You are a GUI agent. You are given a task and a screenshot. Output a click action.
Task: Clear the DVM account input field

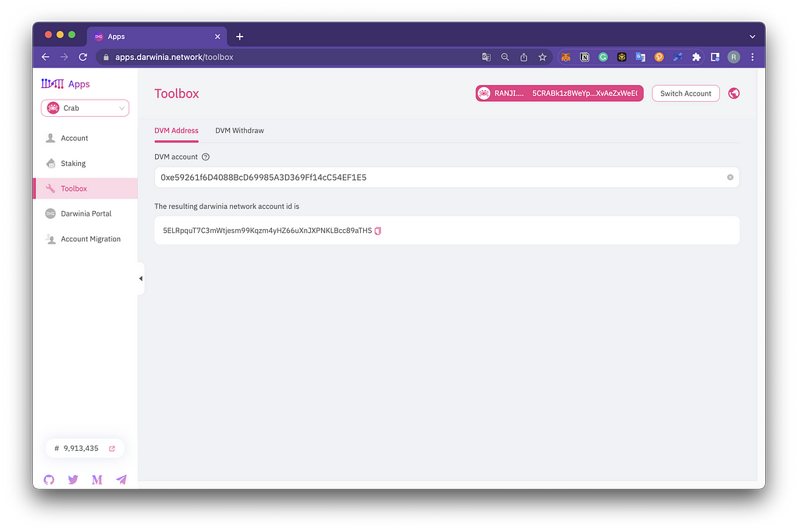coord(729,178)
